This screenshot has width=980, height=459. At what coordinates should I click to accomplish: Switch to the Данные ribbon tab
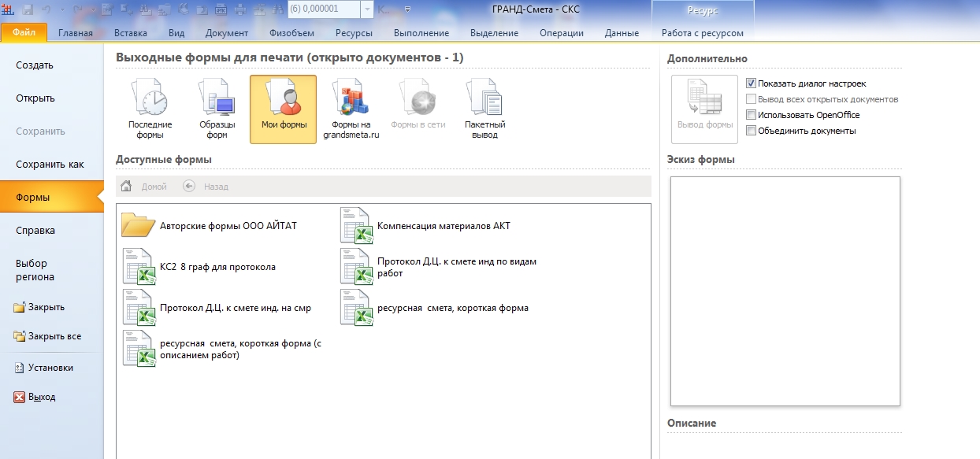(622, 33)
